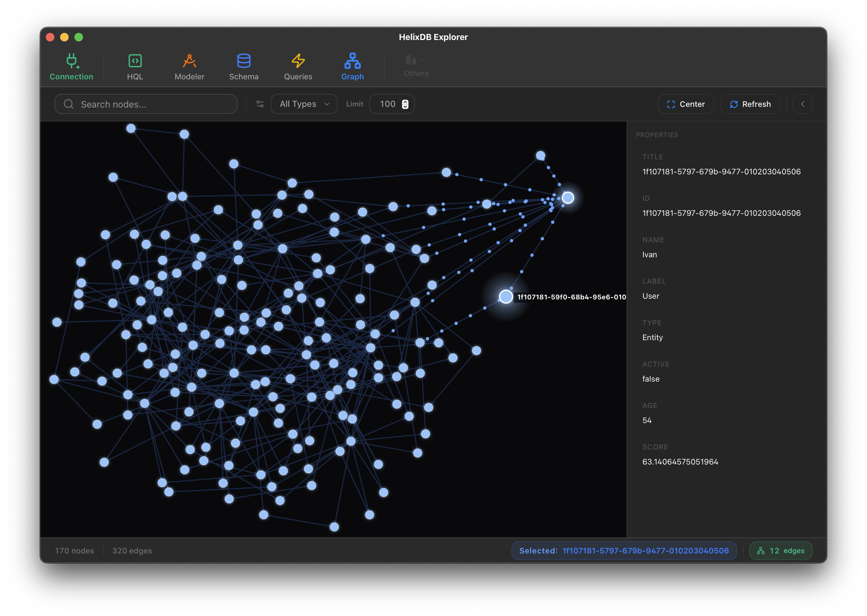The width and height of the screenshot is (867, 616).
Task: Select the HQL tool
Action: point(135,66)
